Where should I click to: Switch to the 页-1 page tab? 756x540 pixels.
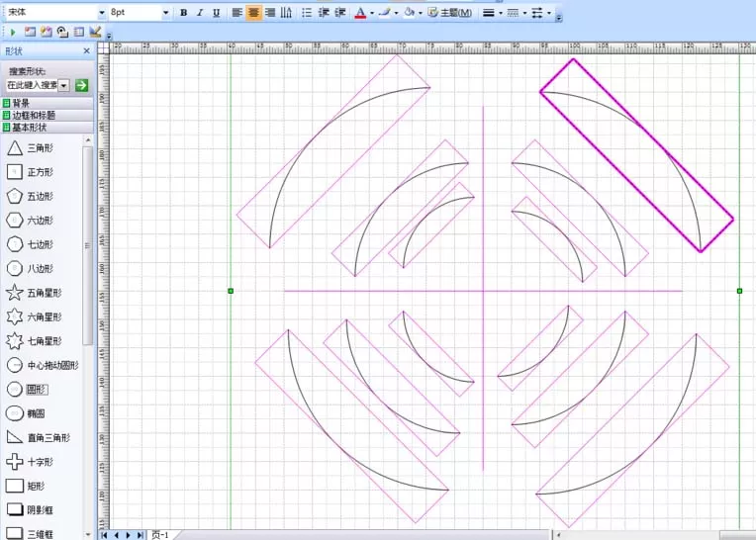pos(159,535)
